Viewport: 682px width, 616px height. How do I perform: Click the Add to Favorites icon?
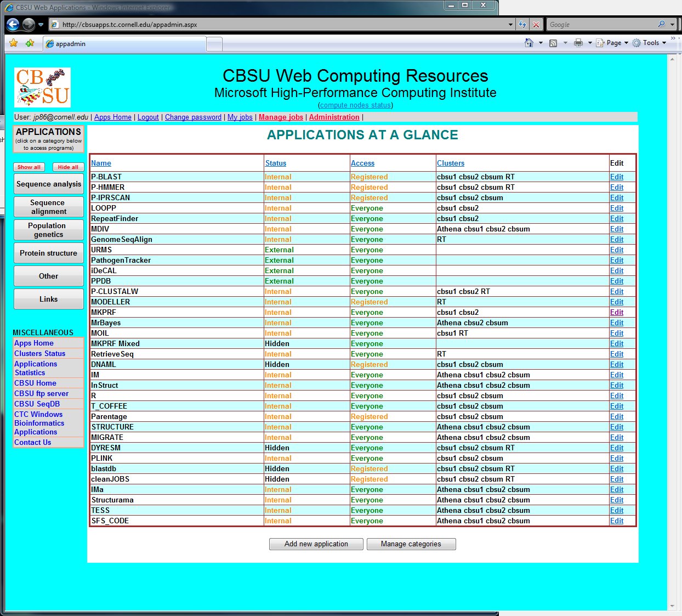coord(30,43)
